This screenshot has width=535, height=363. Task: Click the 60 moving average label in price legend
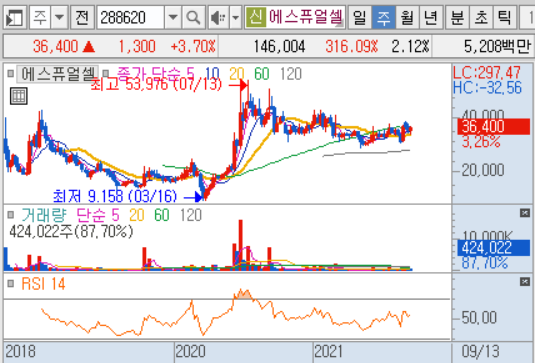pyautogui.click(x=262, y=74)
